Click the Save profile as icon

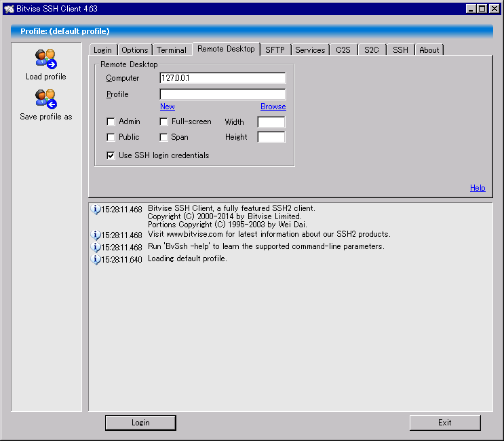(46, 99)
